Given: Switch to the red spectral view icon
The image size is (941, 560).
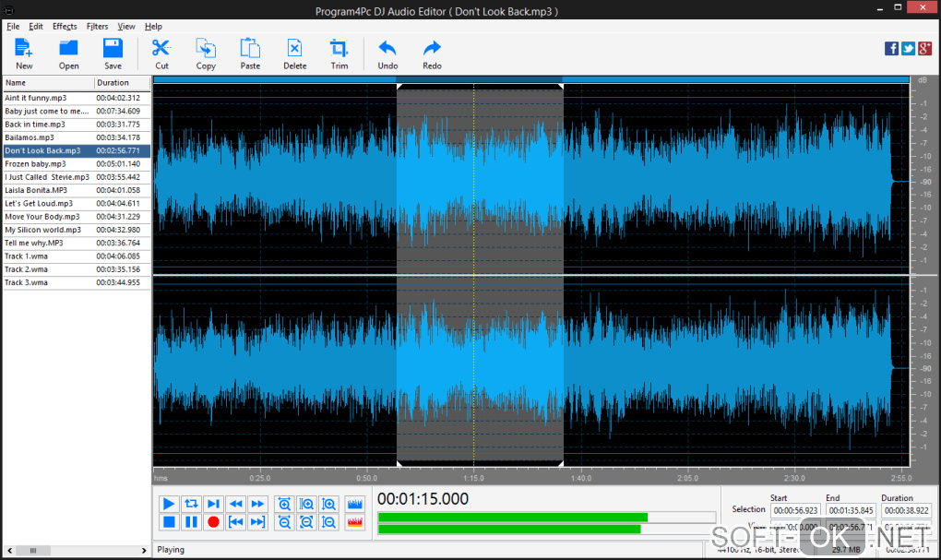Looking at the screenshot, I should pyautogui.click(x=355, y=522).
